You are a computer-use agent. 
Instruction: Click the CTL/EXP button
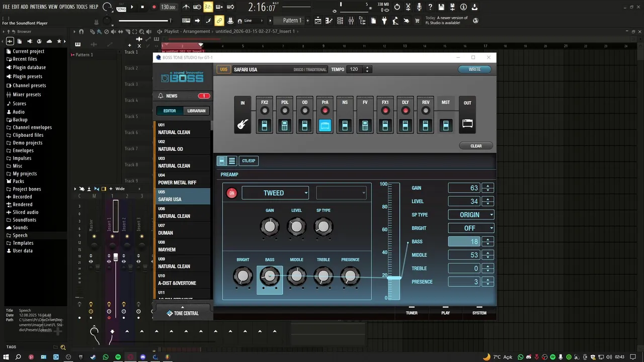249,161
